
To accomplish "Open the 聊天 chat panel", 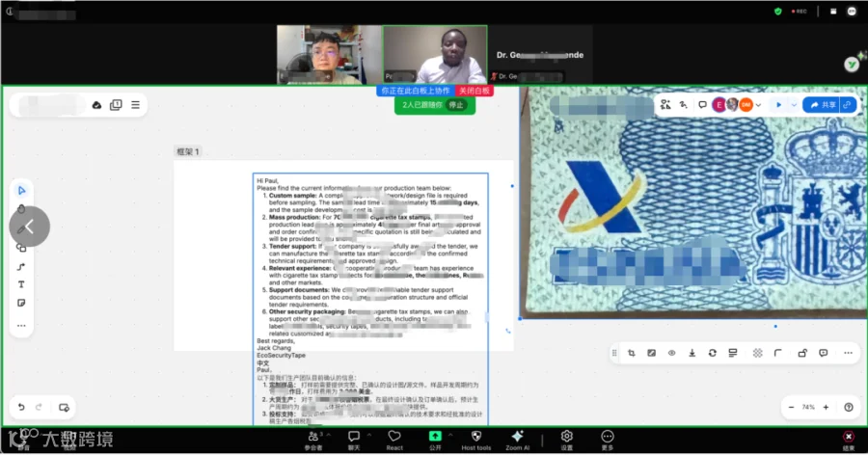I will pyautogui.click(x=354, y=441).
